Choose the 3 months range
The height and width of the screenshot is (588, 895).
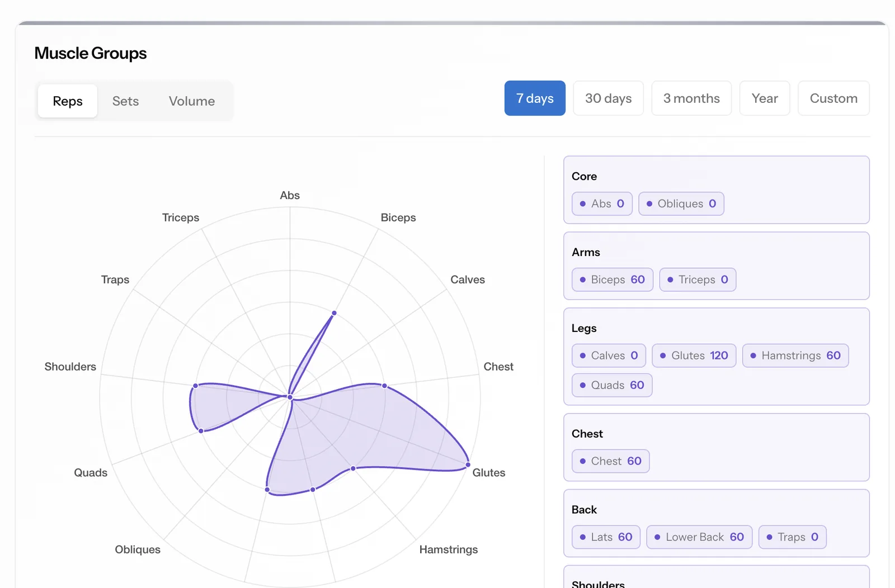coord(691,98)
